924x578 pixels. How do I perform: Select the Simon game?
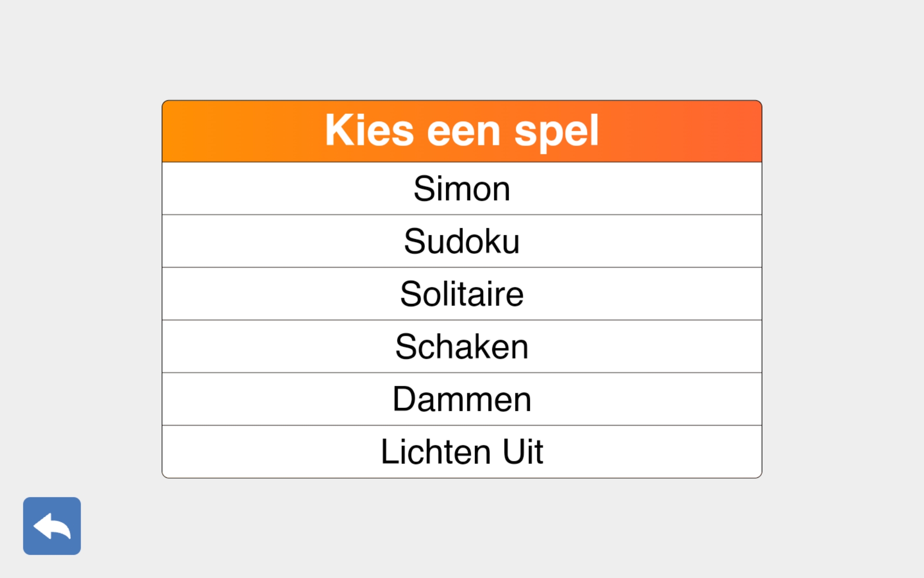pyautogui.click(x=462, y=188)
